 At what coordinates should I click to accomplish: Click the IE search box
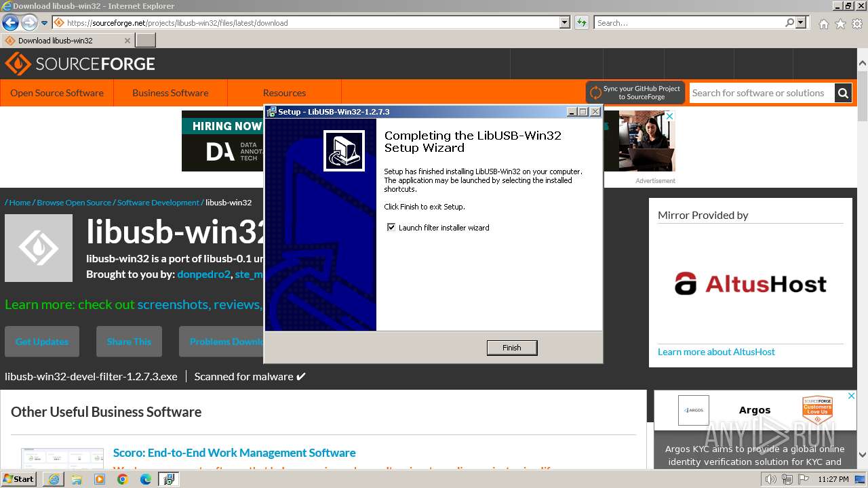pos(690,22)
